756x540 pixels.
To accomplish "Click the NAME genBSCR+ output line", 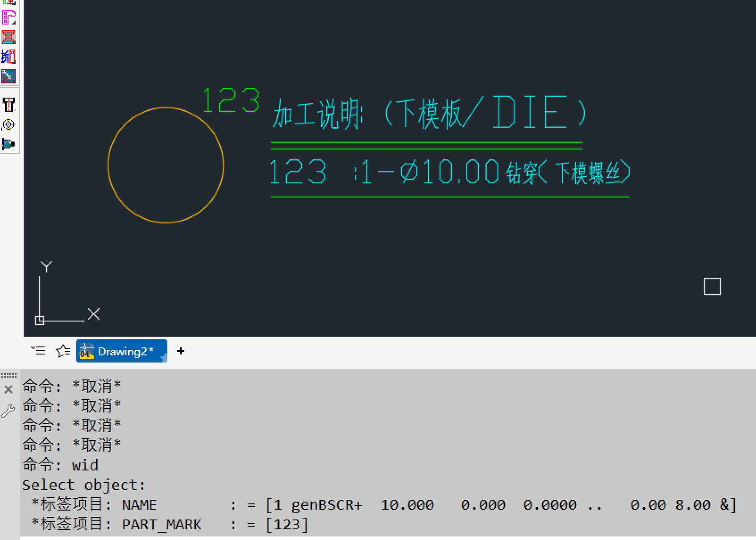I will [x=384, y=505].
